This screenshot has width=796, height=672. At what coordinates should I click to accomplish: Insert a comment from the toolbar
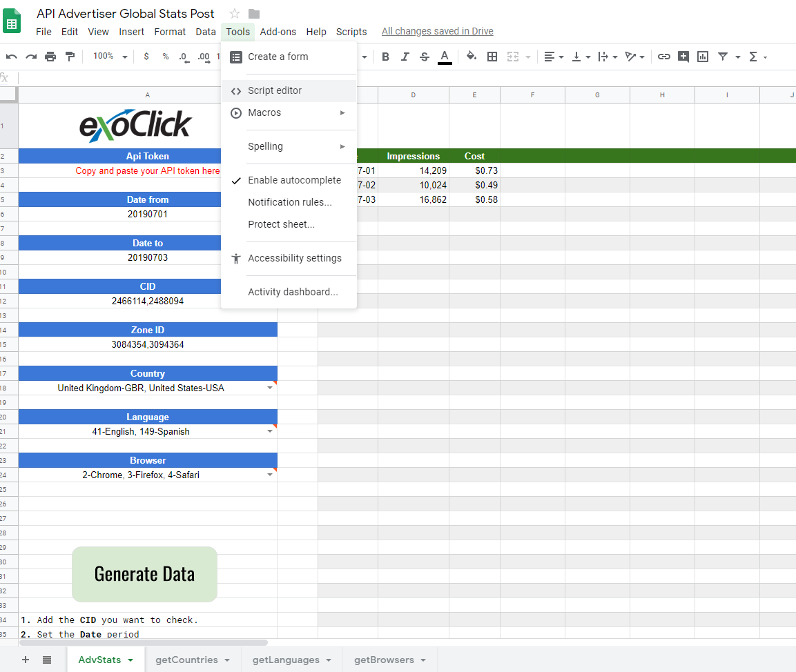click(683, 57)
